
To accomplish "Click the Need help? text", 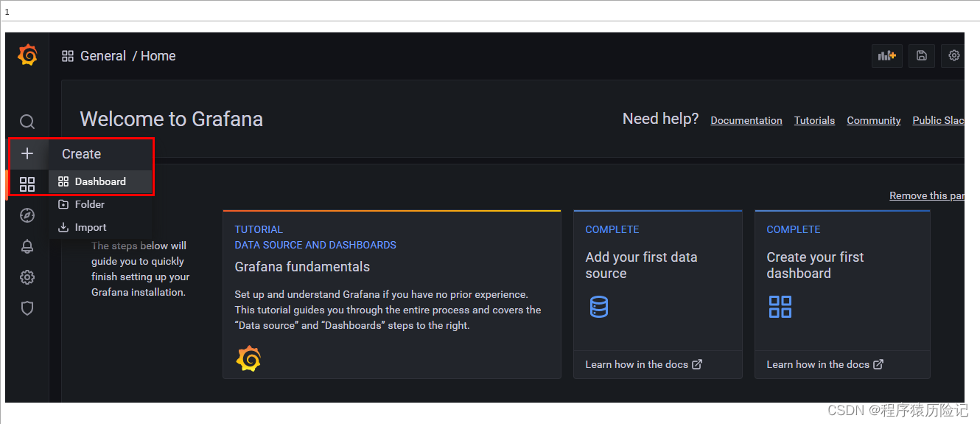I will pos(660,119).
